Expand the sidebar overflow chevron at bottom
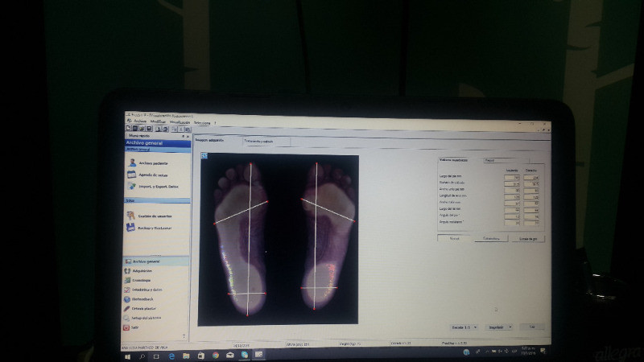The width and height of the screenshot is (644, 362). pos(185,335)
